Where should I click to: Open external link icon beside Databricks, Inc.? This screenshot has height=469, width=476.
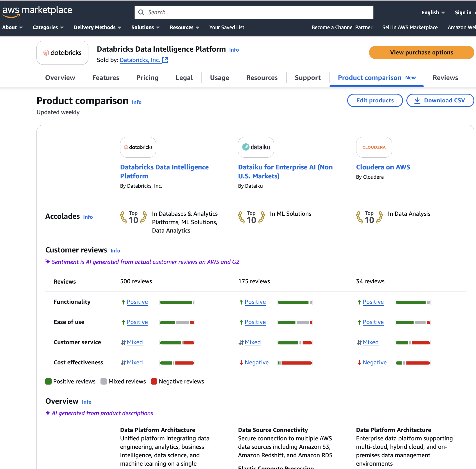(165, 60)
